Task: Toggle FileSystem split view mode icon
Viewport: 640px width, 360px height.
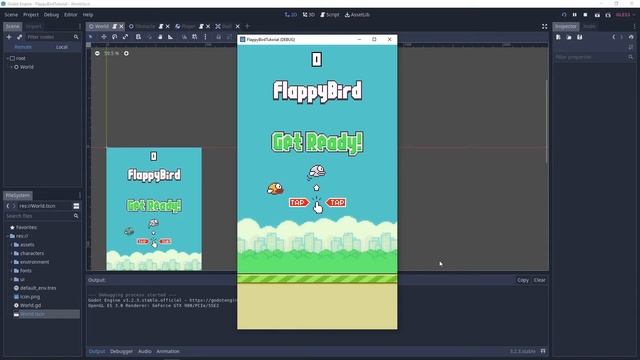Action: tap(76, 206)
